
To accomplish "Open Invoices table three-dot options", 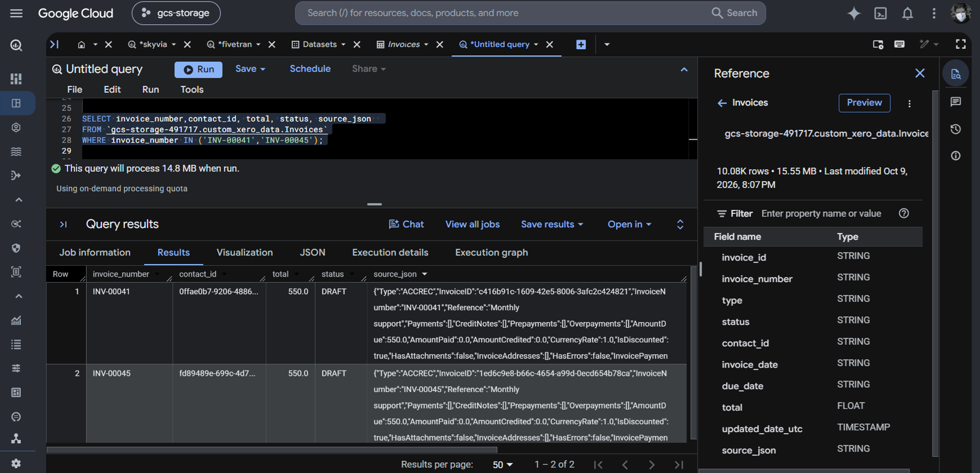I will [x=909, y=103].
